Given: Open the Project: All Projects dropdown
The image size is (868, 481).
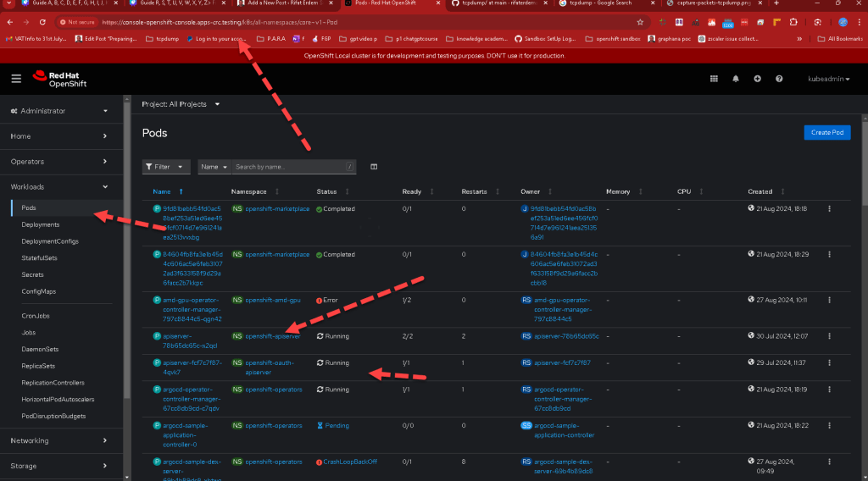Looking at the screenshot, I should pos(181,104).
